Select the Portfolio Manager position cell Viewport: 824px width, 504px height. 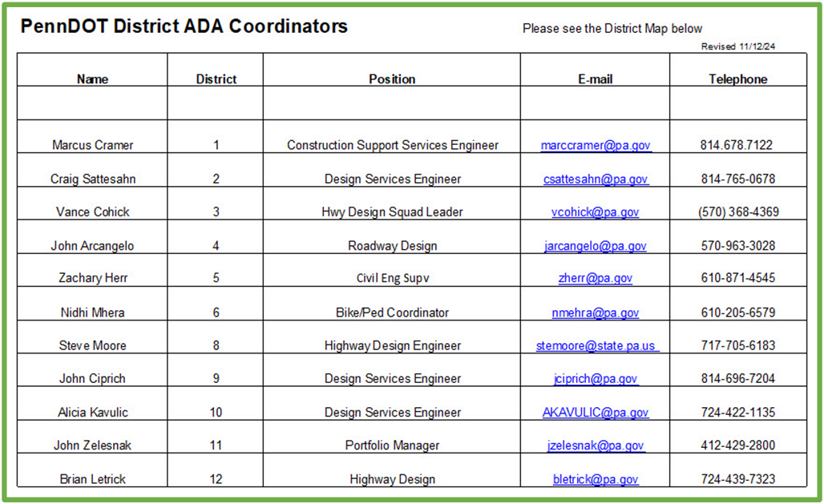(392, 437)
